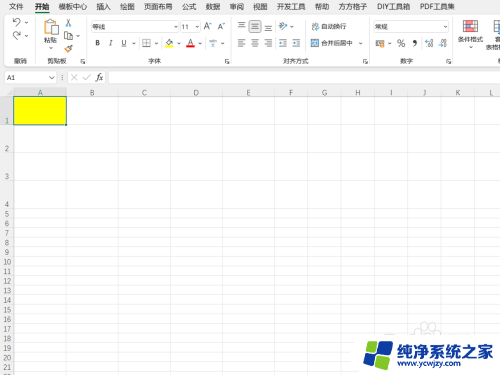Toggle bold formatting
Image resolution: width=500 pixels, height=375 pixels.
coord(98,43)
